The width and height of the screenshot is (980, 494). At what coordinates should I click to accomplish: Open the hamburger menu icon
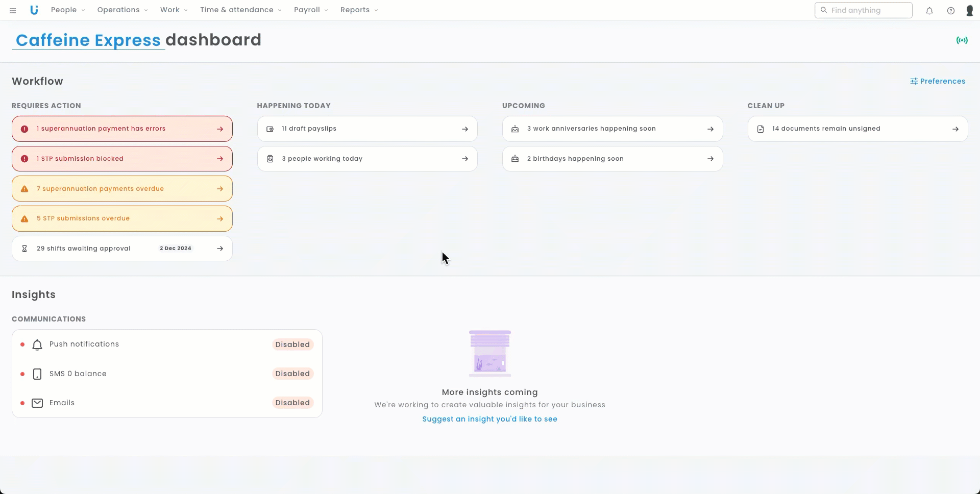[x=13, y=10]
